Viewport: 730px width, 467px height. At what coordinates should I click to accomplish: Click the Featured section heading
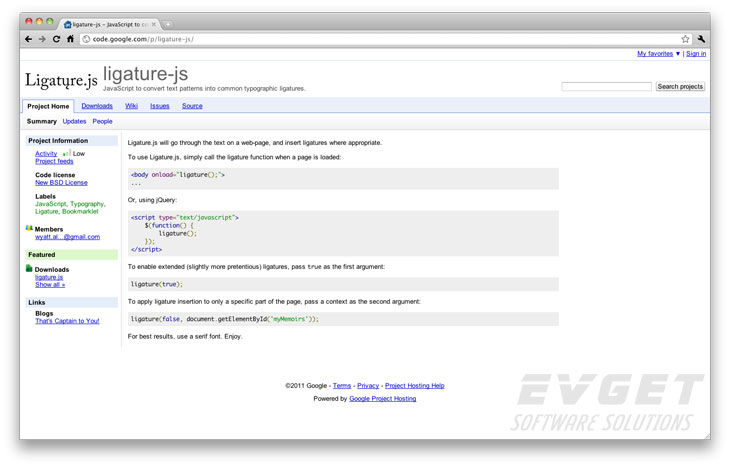click(41, 255)
